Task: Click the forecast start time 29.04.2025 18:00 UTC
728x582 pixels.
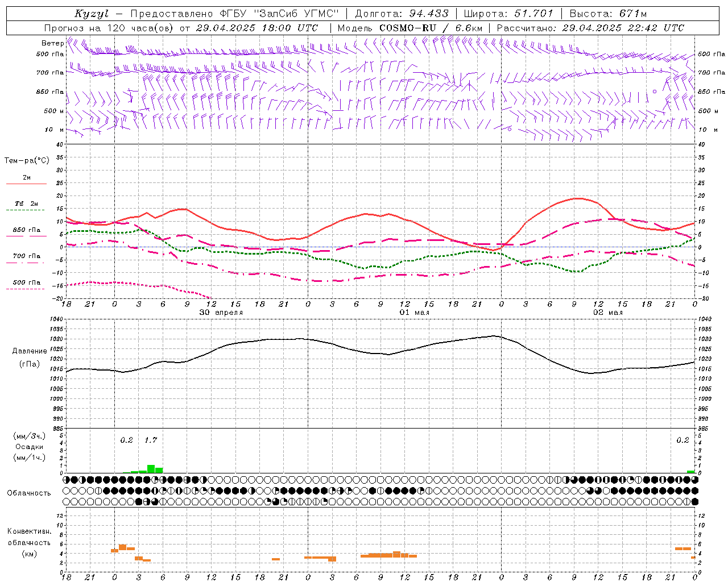Action: [257, 28]
